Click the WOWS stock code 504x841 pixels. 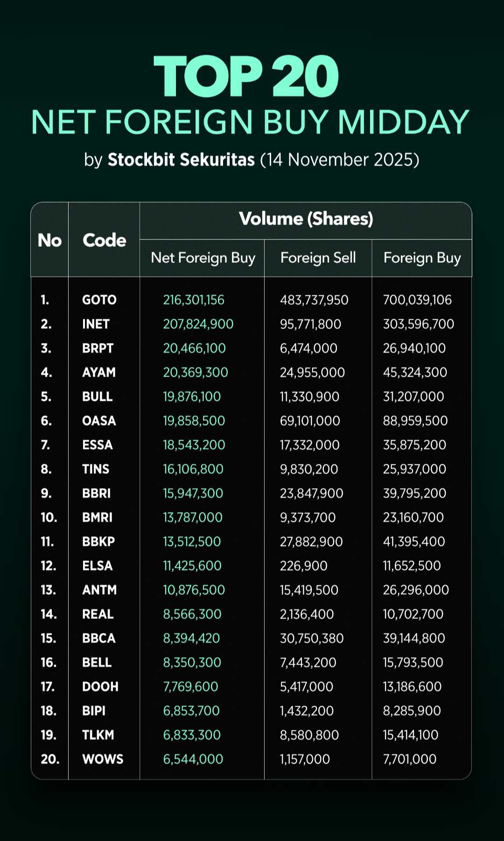click(103, 759)
